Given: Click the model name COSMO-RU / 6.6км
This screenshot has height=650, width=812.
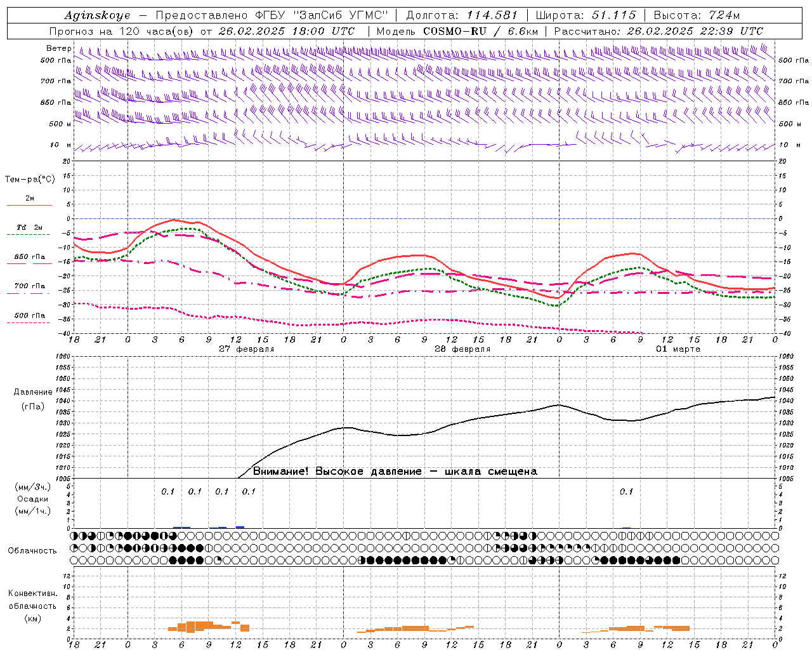Looking at the screenshot, I should (480, 31).
